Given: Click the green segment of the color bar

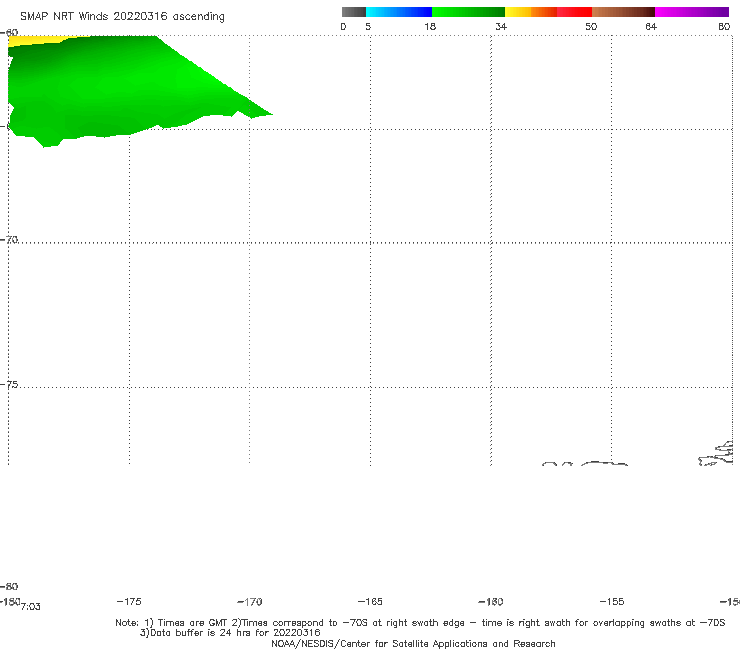Looking at the screenshot, I should [468, 12].
